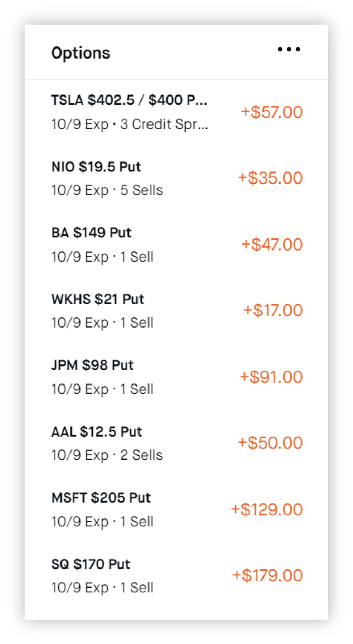Open the BA $149 Put position
The height and width of the screenshot is (644, 353).
coord(91,233)
